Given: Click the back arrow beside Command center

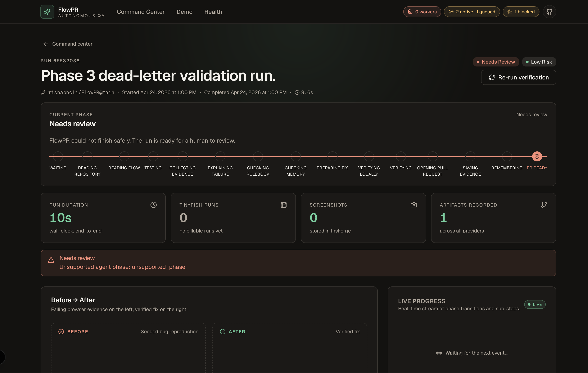Looking at the screenshot, I should [45, 44].
